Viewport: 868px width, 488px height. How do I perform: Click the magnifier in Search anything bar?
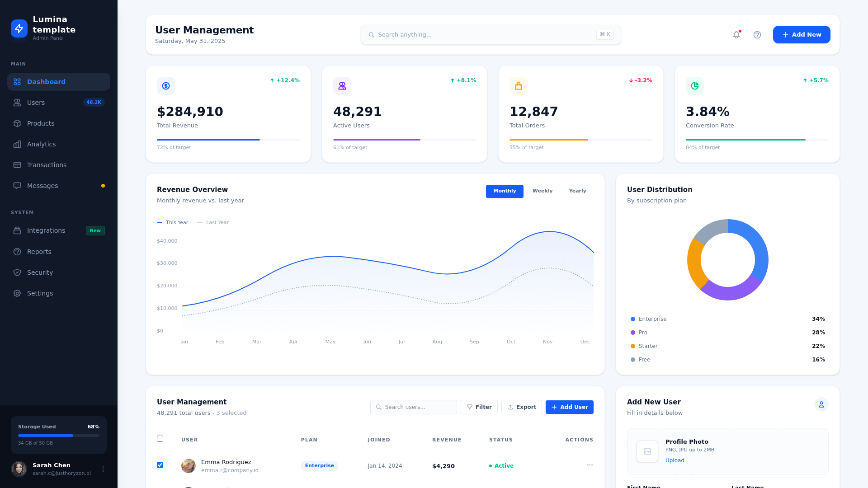[372, 35]
